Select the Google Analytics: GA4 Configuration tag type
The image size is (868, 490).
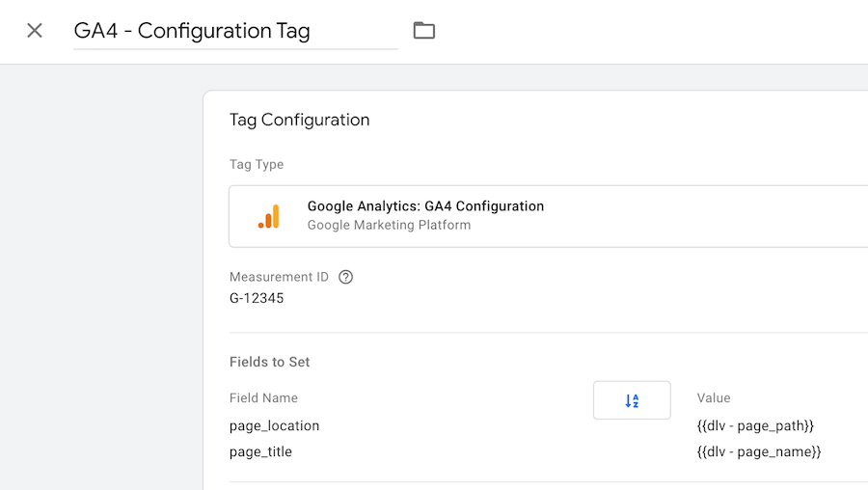[x=548, y=216]
